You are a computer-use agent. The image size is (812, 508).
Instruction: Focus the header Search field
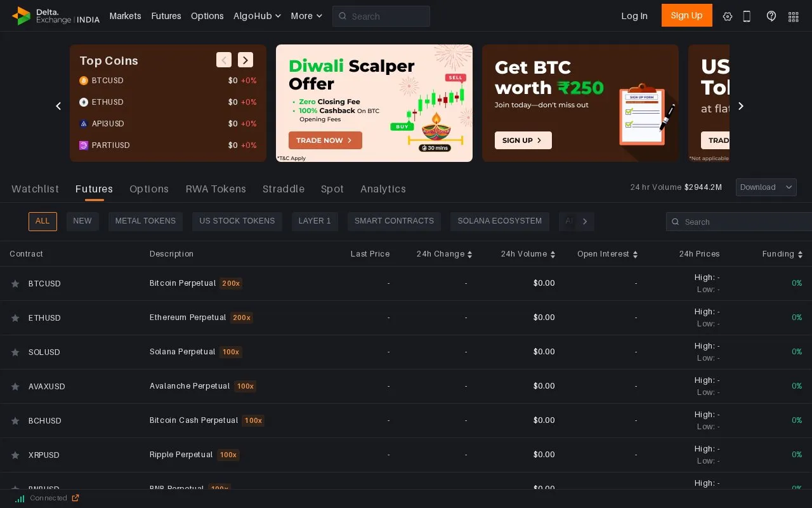[381, 17]
